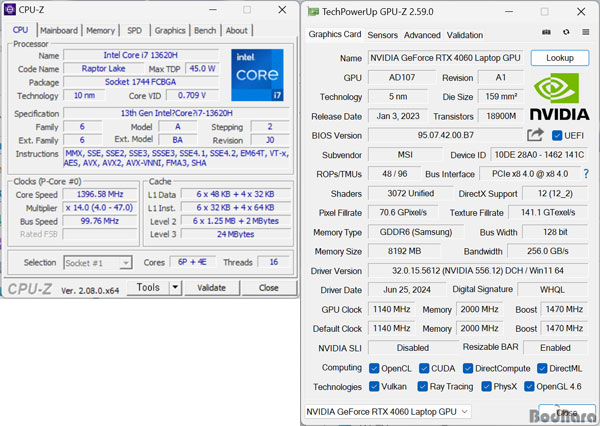Click the GPU-Z screenshot camera icon
The width and height of the screenshot is (600, 426).
546,32
